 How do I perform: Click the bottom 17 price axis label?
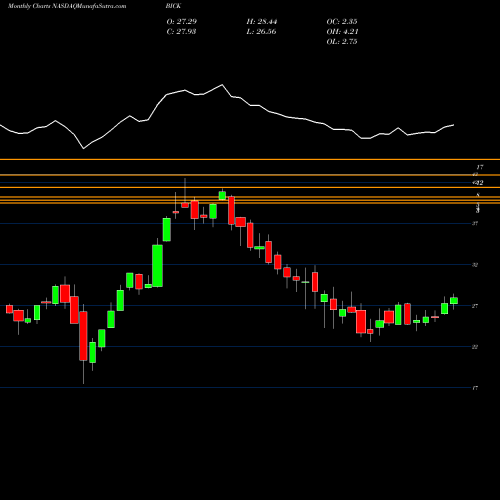tap(475, 388)
